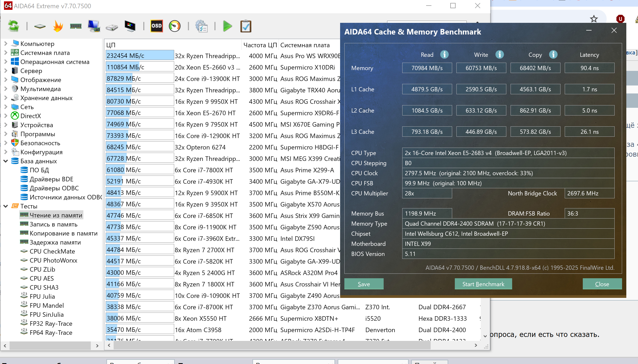Open the System Stability Test flame icon

point(58,26)
